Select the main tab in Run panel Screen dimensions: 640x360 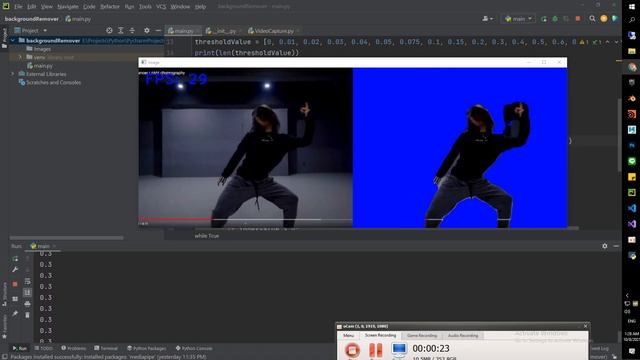pyautogui.click(x=43, y=246)
